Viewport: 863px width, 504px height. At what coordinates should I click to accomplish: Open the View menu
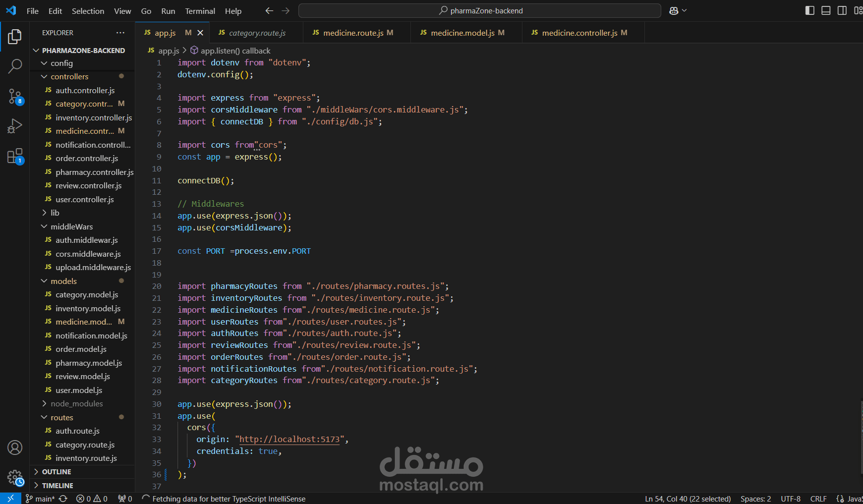coord(122,11)
